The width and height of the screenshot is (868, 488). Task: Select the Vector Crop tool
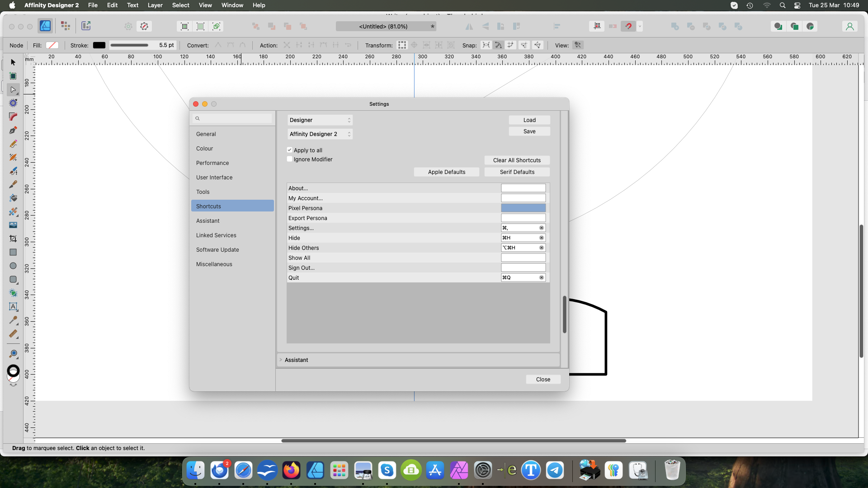tap(13, 239)
